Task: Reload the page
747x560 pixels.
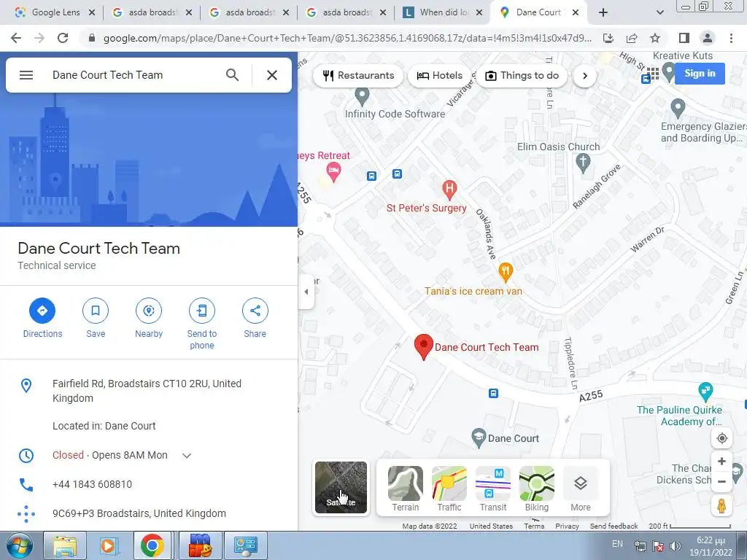Action: coord(63,38)
